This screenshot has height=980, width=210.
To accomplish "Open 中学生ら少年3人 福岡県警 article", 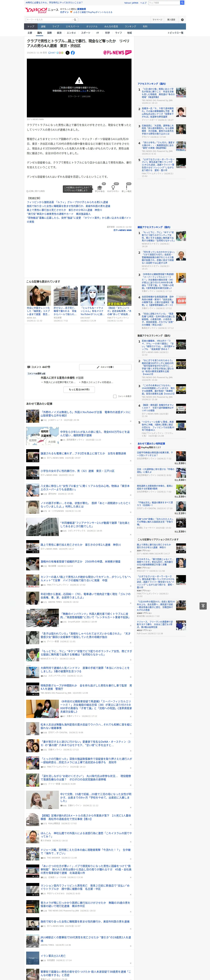I will (95, 433).
